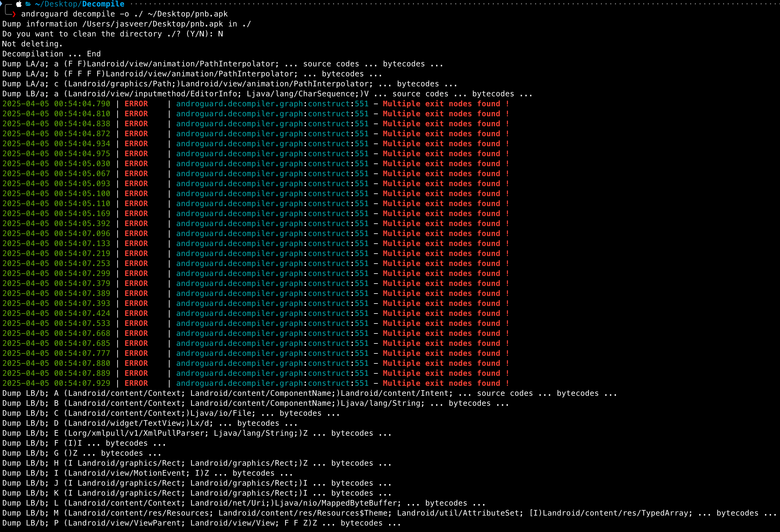Click the Dump LB/b; L MappedByteBuffer line
The height and width of the screenshot is (532, 780).
pos(244,503)
